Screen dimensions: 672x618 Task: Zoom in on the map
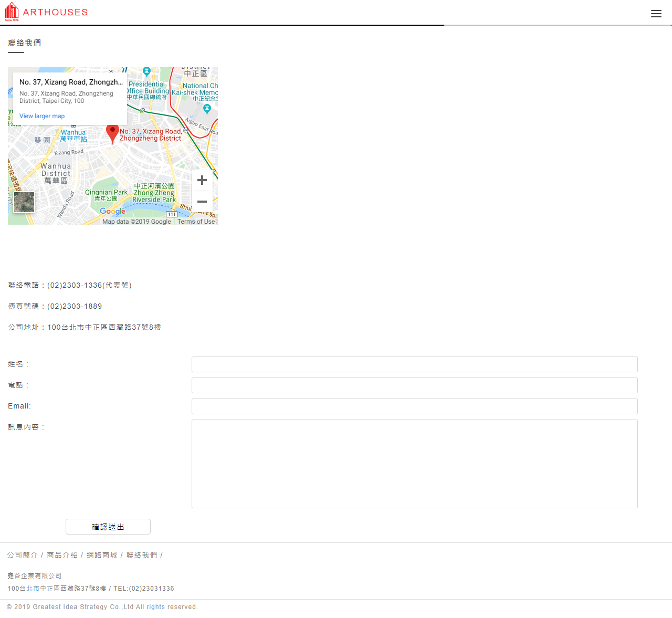tap(202, 180)
